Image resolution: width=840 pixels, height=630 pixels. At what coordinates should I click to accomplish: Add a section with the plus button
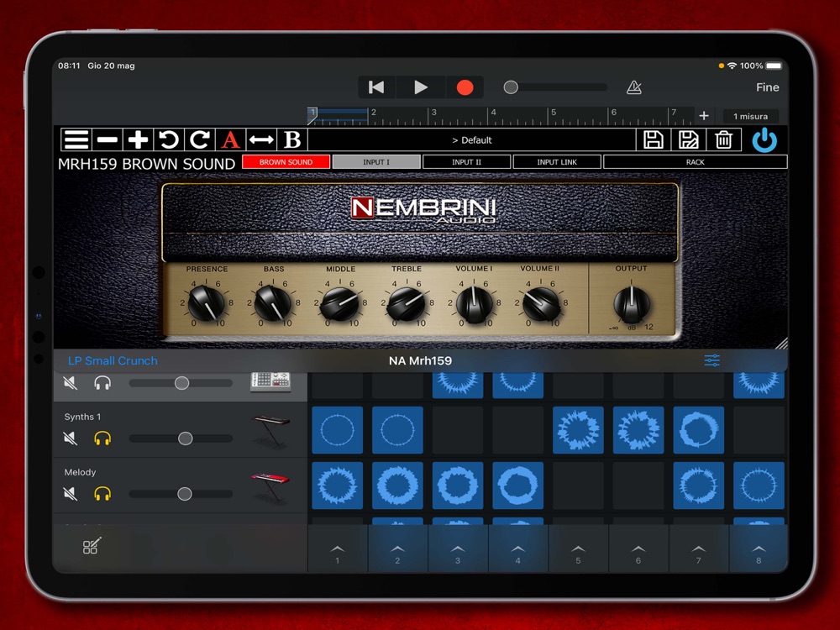pyautogui.click(x=704, y=116)
